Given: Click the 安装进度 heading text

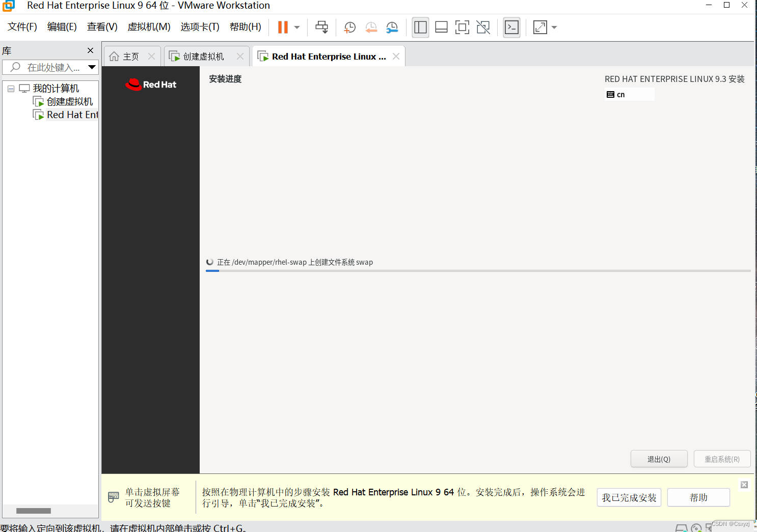Looking at the screenshot, I should click(x=225, y=79).
